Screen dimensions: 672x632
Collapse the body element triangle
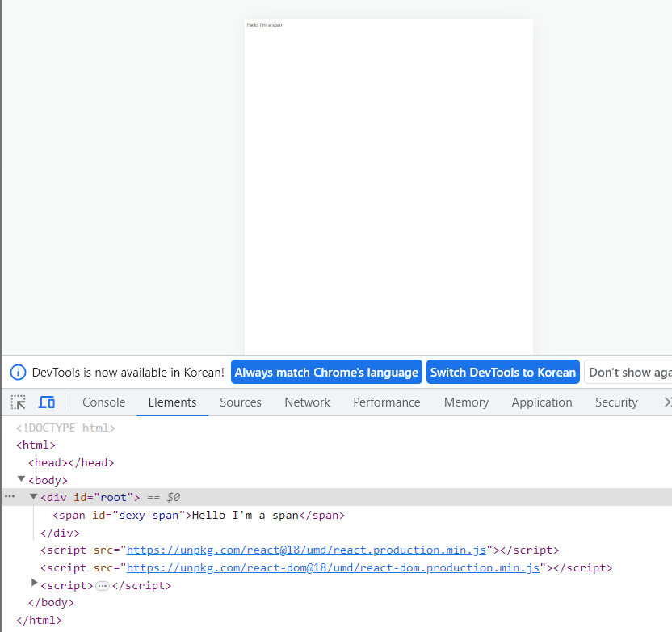pyautogui.click(x=21, y=479)
